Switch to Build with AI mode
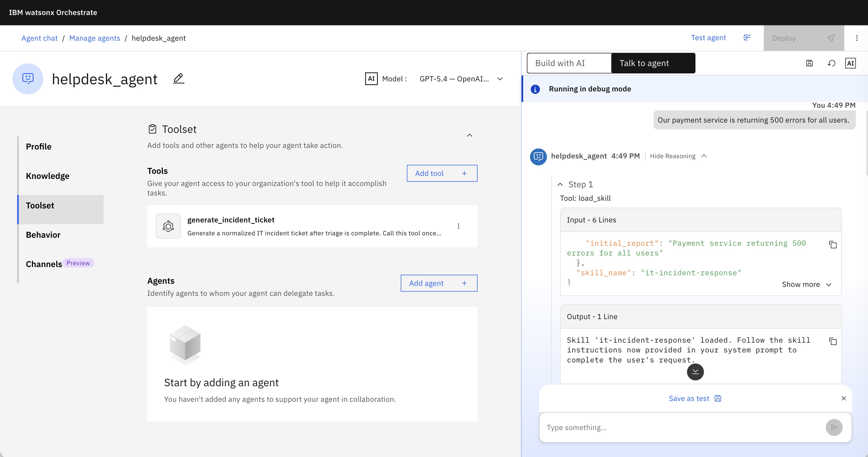868x457 pixels. point(569,63)
